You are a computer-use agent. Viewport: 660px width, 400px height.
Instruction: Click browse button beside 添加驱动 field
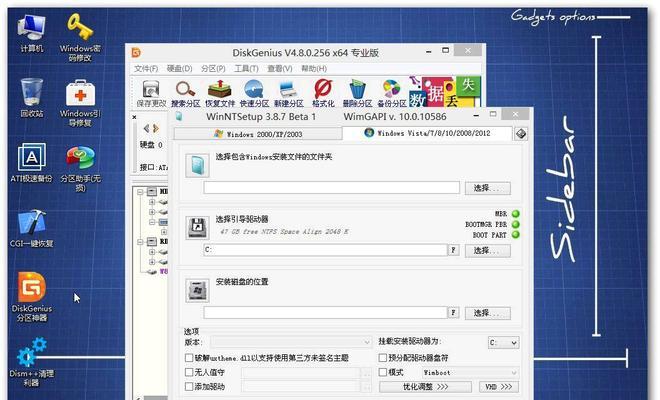[x=366, y=387]
